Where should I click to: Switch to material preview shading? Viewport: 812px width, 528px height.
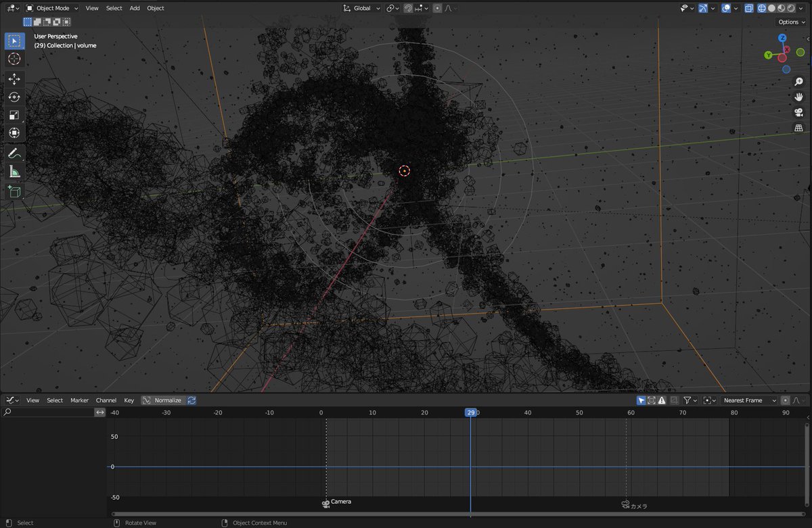click(x=781, y=8)
